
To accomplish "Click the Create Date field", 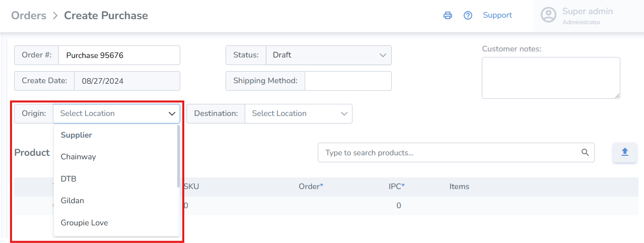I will tap(127, 81).
